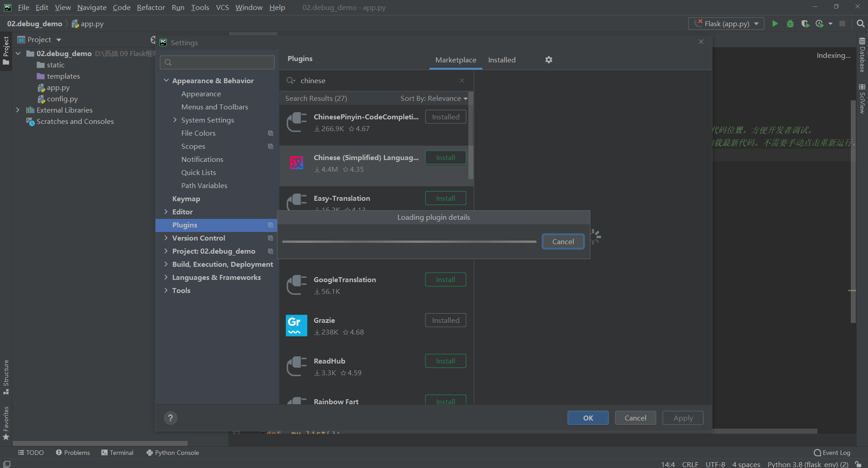Focus the plugin search field with chinese
The image size is (868, 468).
[x=377, y=80]
